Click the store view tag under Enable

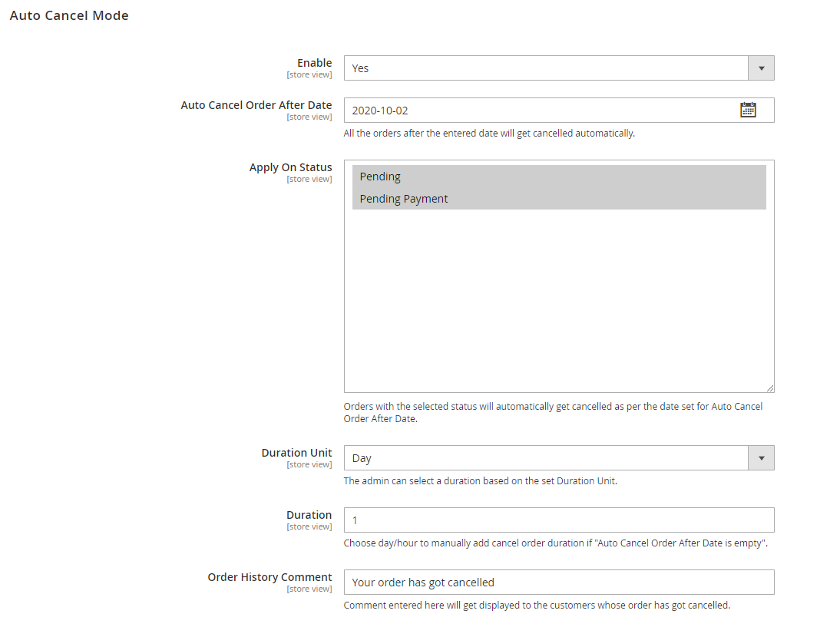pyautogui.click(x=309, y=75)
